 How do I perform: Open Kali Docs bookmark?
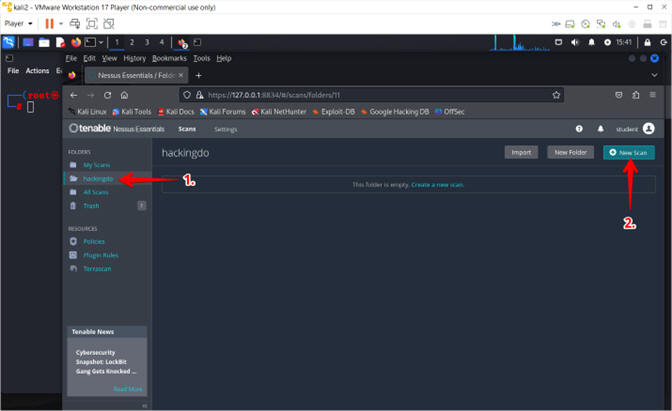coord(176,112)
